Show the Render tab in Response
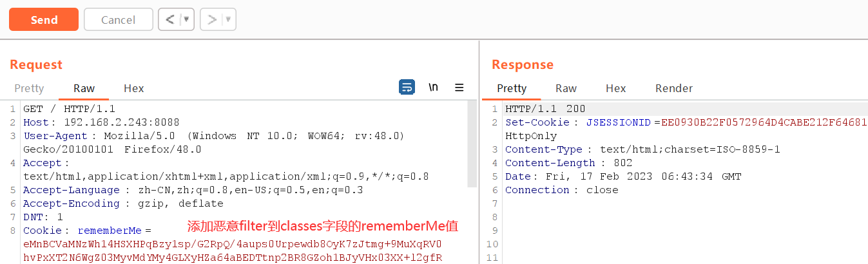The image size is (868, 264). [673, 88]
